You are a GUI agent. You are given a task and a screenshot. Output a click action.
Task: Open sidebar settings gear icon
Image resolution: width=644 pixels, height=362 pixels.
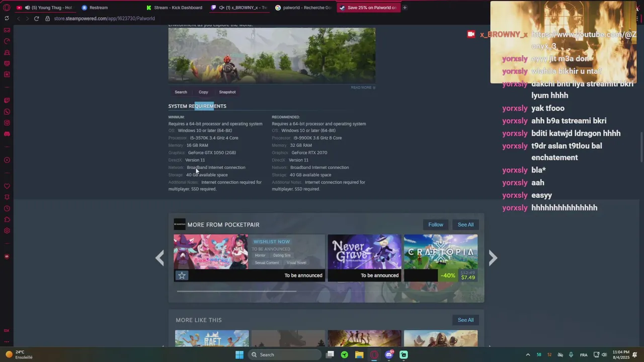point(7,231)
